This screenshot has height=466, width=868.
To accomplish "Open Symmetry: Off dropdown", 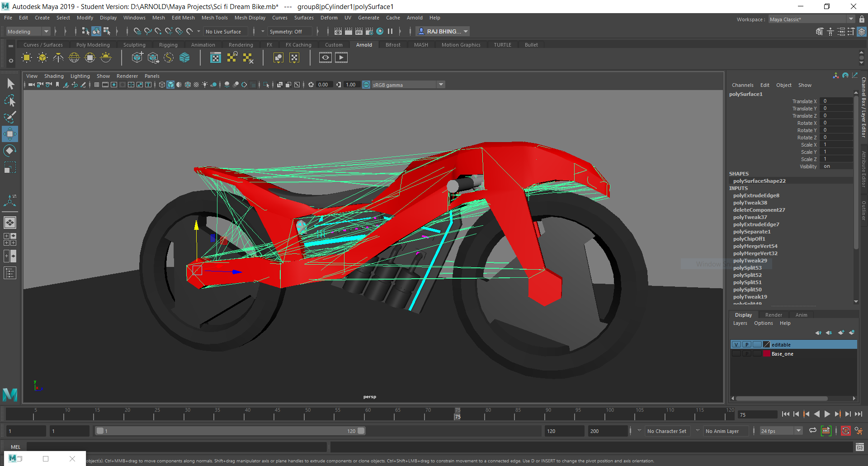I will (289, 32).
